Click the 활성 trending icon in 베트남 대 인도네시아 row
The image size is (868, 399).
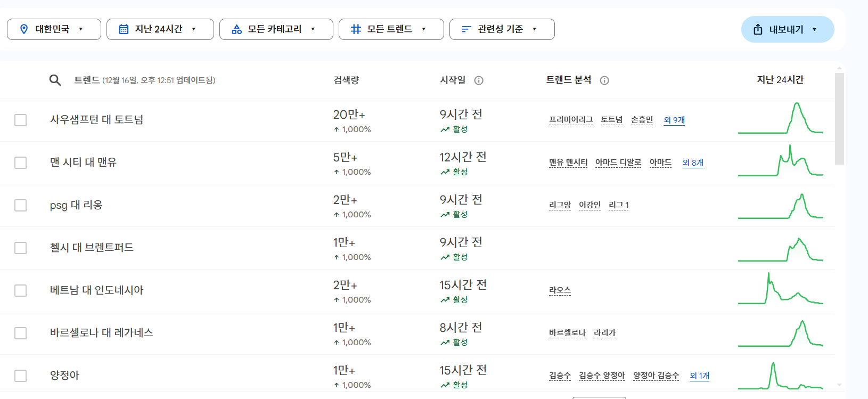coord(445,300)
